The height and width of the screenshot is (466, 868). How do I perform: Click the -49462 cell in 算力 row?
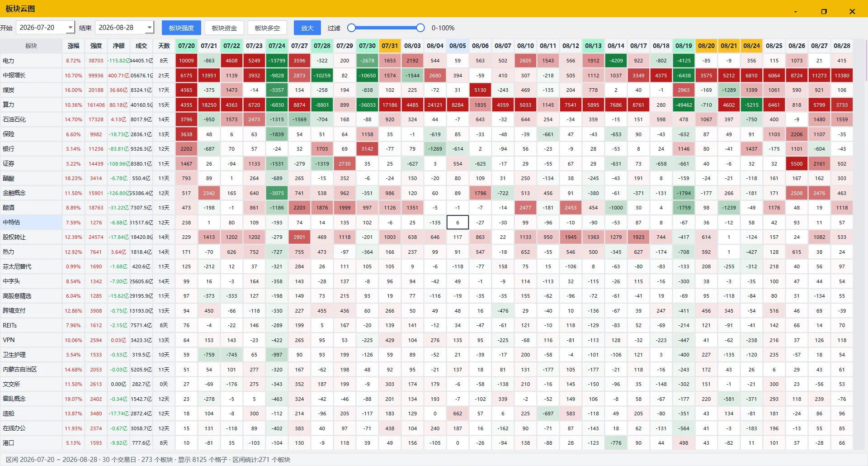684,105
